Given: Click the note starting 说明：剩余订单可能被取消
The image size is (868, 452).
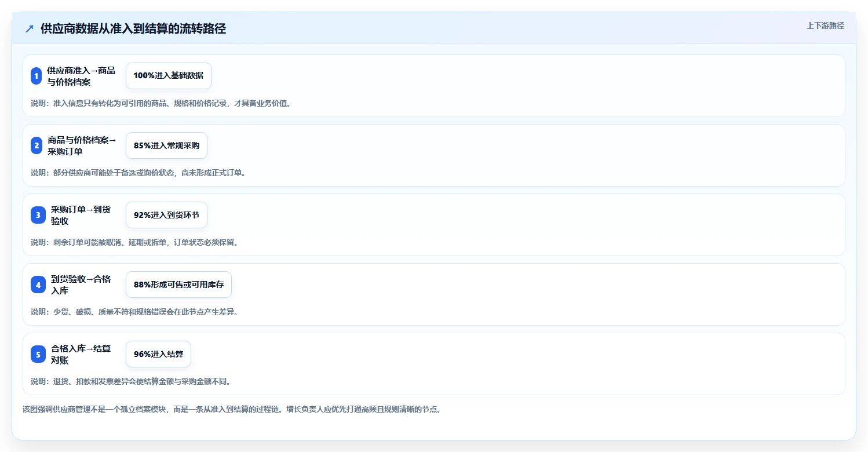Looking at the screenshot, I should pyautogui.click(x=134, y=242).
